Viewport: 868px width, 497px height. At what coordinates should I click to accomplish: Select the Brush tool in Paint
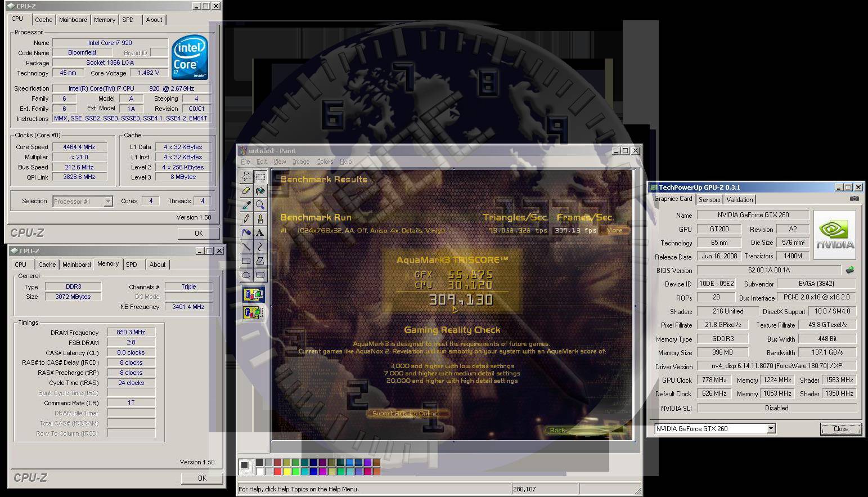[260, 219]
